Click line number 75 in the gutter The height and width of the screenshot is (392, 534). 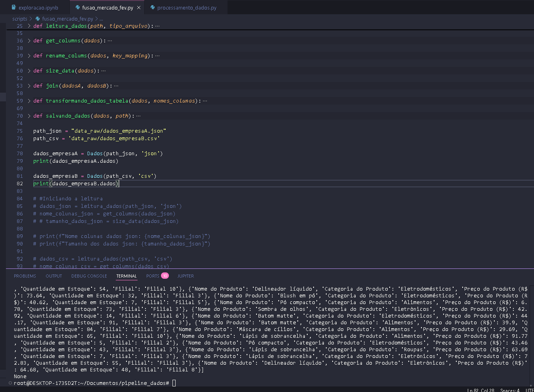coord(20,131)
